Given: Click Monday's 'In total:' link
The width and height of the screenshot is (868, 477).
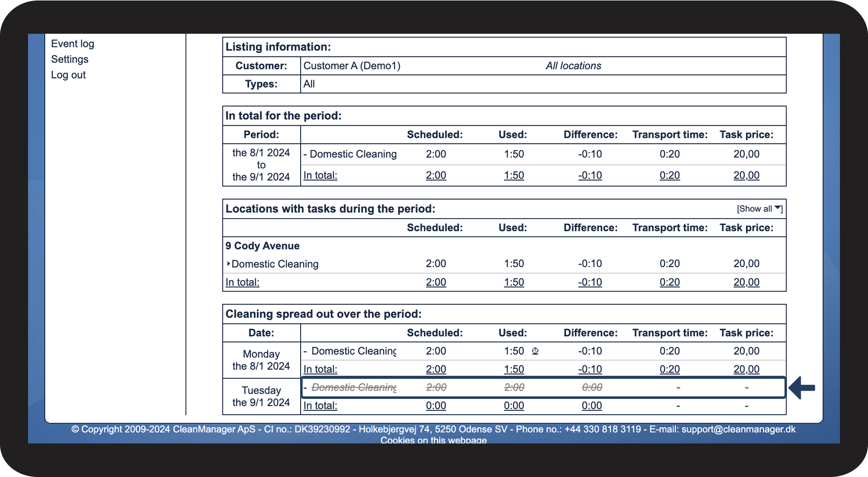Looking at the screenshot, I should coord(320,369).
